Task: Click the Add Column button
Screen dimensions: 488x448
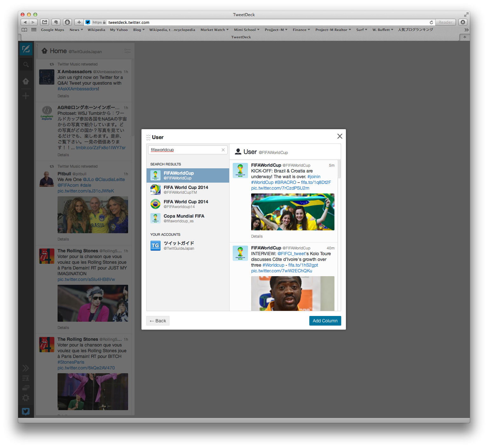Action: coord(325,321)
